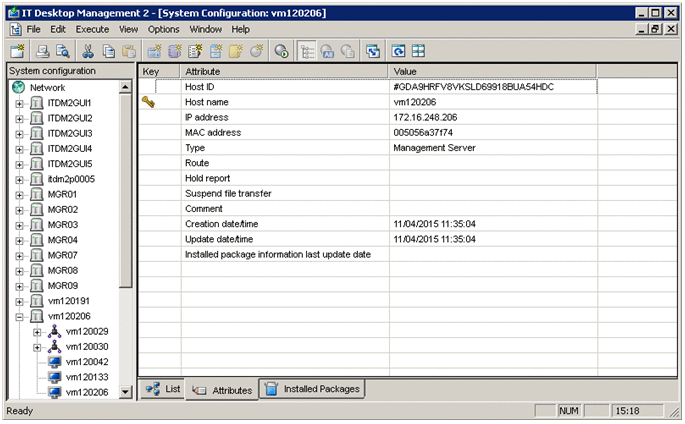Click the first New toolbar icon
The height and width of the screenshot is (424, 685).
[17, 50]
